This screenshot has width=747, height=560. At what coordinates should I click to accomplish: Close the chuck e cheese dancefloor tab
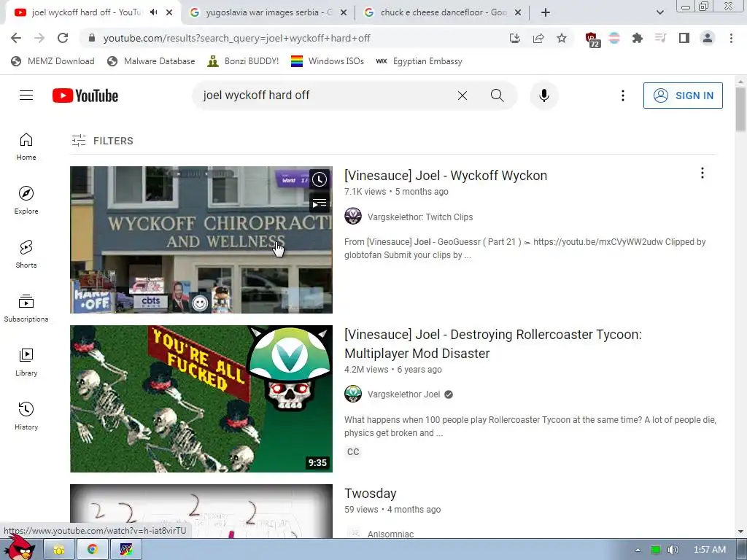[518, 13]
